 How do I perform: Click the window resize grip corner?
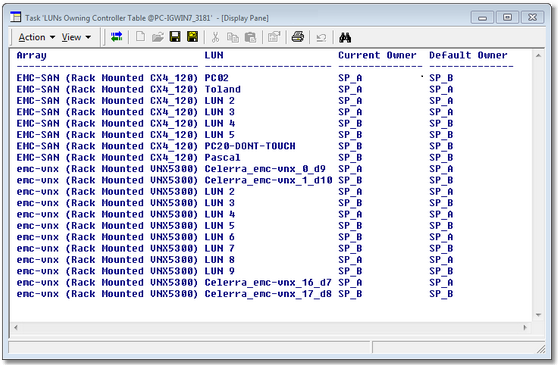[x=541, y=349]
